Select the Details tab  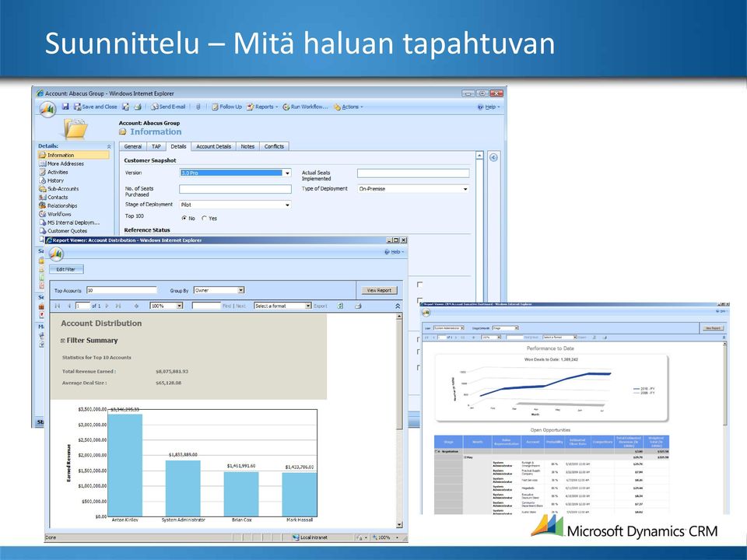[178, 146]
